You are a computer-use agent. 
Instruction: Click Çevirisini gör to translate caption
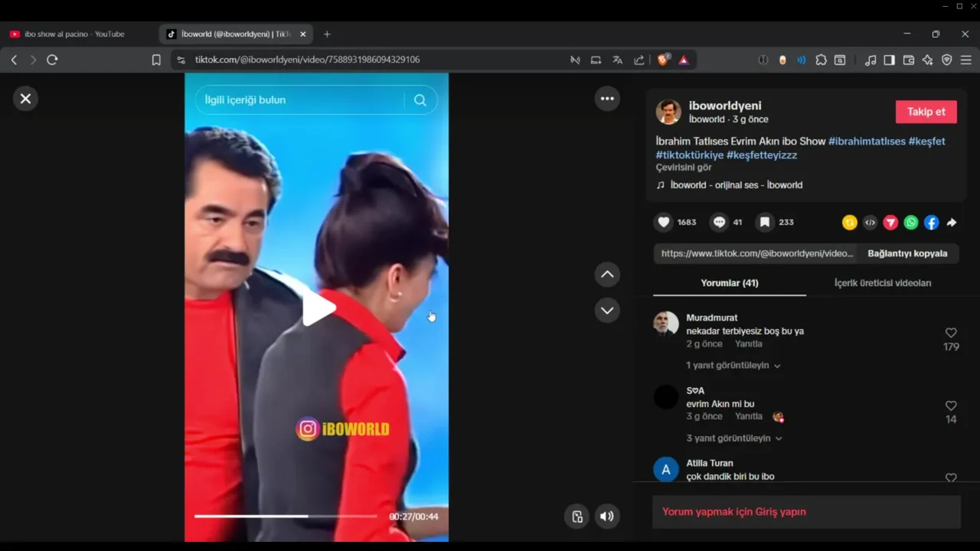point(684,168)
